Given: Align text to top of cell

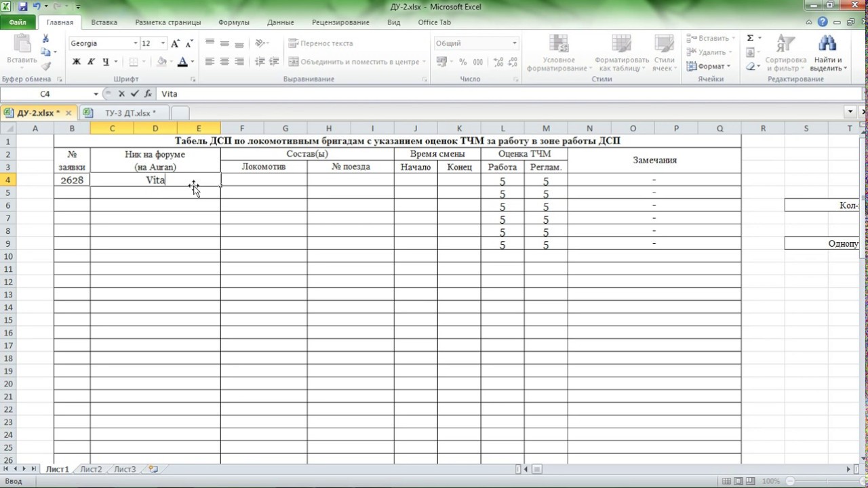Looking at the screenshot, I should (210, 43).
